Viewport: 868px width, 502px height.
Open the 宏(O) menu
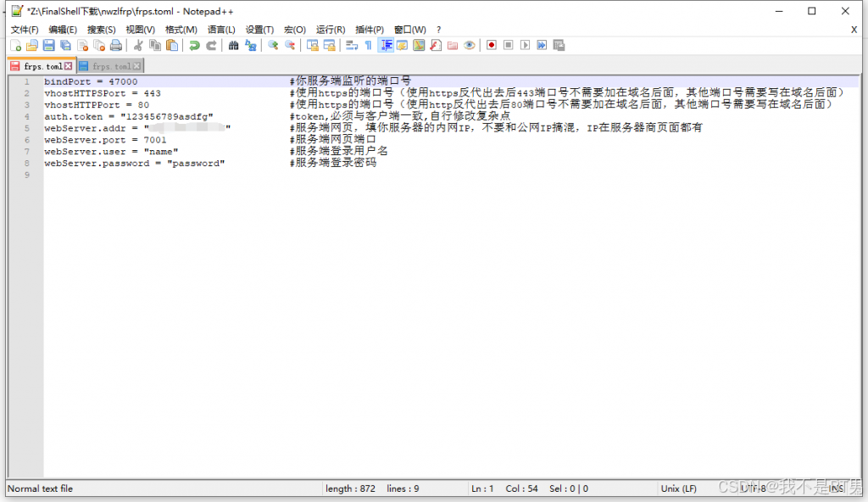point(294,30)
